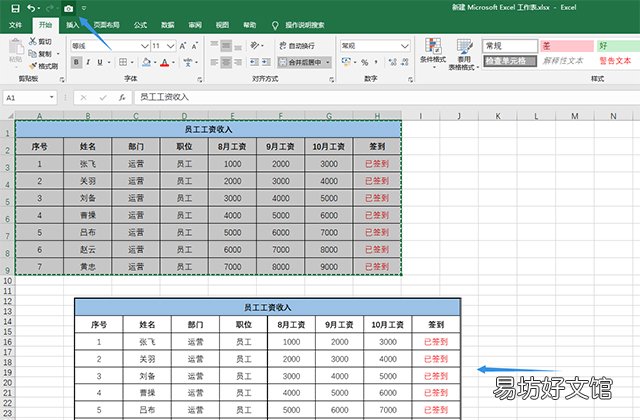Open Conditional Formatting (条件格式)
Image resolution: width=640 pixels, height=420 pixels.
click(x=433, y=53)
